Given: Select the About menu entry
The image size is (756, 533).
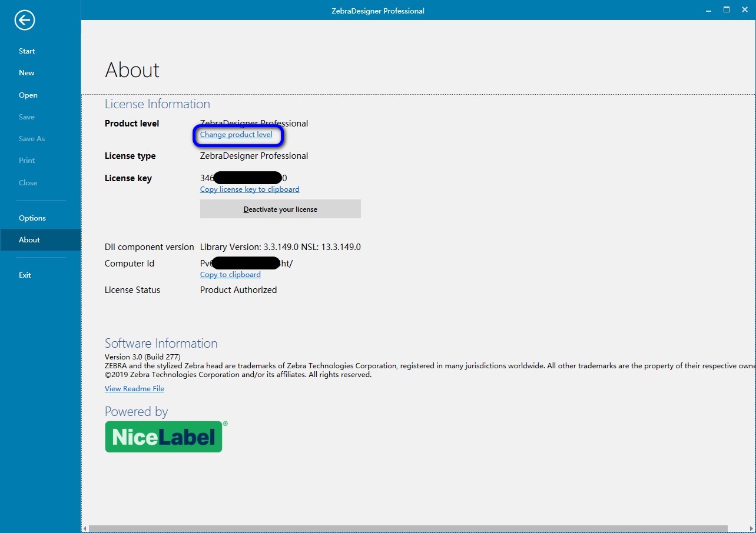Looking at the screenshot, I should pyautogui.click(x=29, y=239).
